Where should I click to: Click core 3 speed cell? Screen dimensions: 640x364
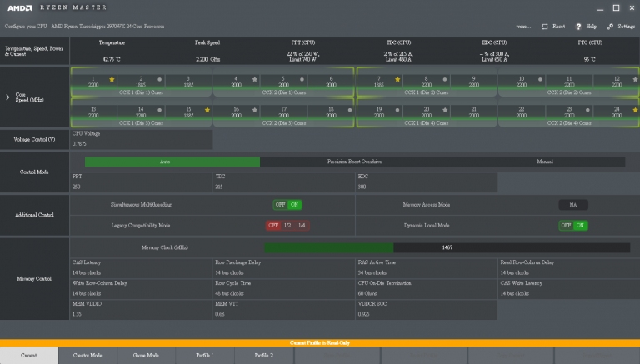pos(188,82)
